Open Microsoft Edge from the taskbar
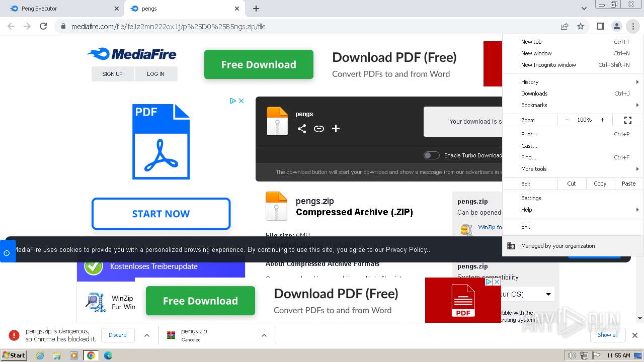644x362 pixels. 108,355
